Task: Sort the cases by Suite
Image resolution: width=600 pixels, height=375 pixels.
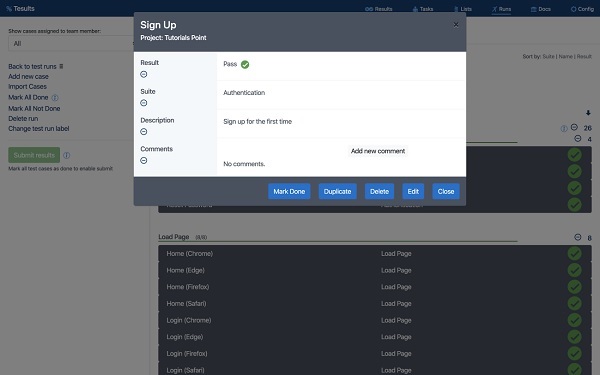Action: click(548, 57)
